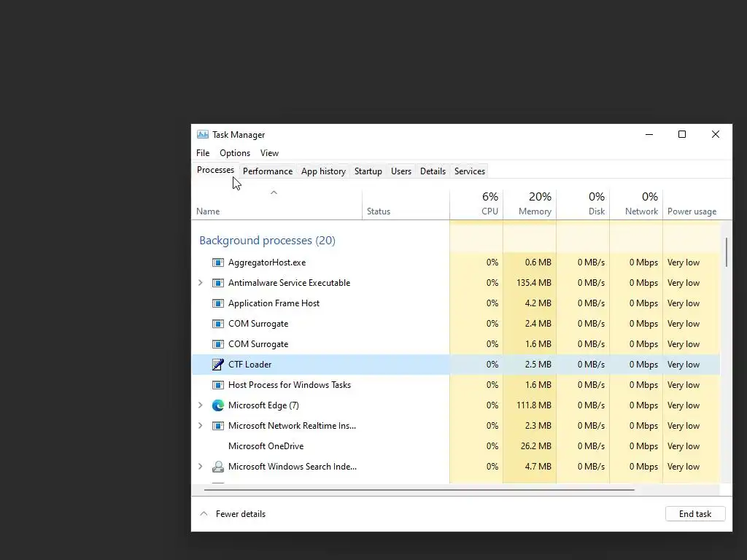
Task: Switch to the App history tab
Action: coord(323,171)
